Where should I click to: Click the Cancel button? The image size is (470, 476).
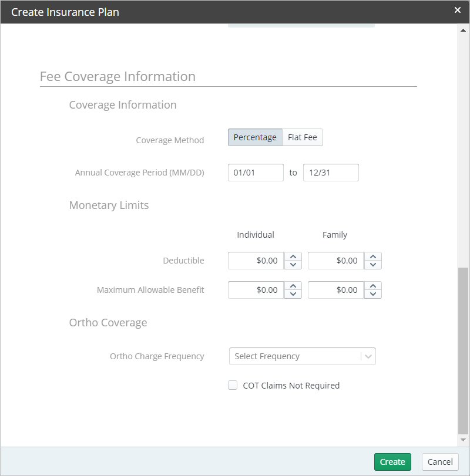coord(439,462)
